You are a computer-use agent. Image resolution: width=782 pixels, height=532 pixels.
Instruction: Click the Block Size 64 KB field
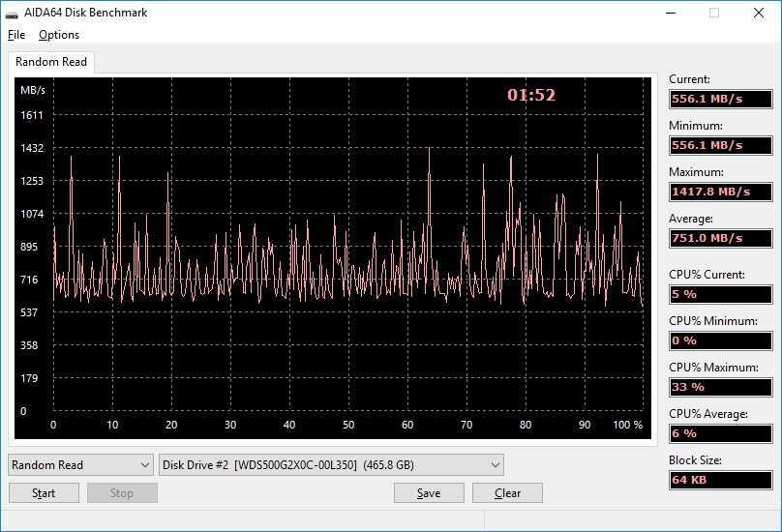pyautogui.click(x=720, y=480)
